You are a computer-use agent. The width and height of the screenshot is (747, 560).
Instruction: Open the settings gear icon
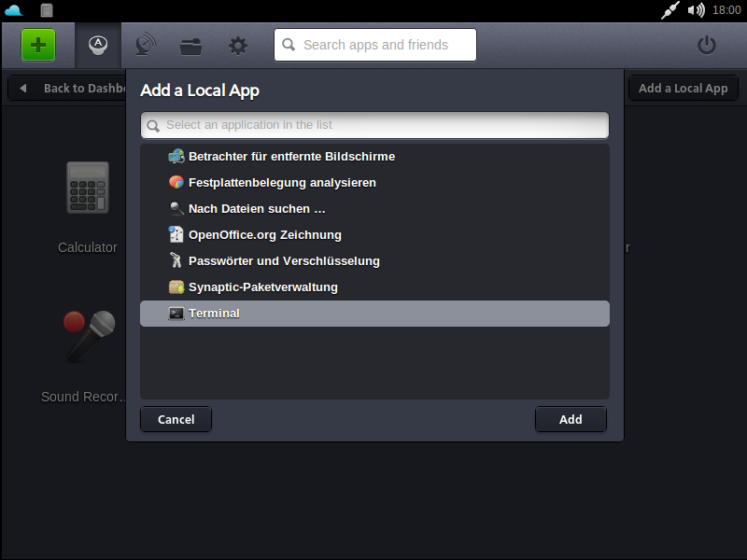pyautogui.click(x=237, y=45)
